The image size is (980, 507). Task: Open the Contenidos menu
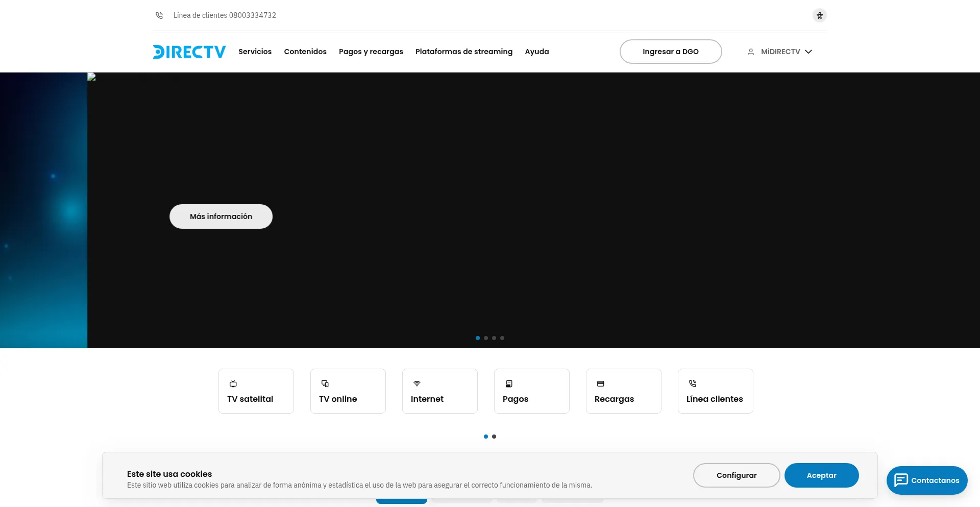tap(305, 52)
